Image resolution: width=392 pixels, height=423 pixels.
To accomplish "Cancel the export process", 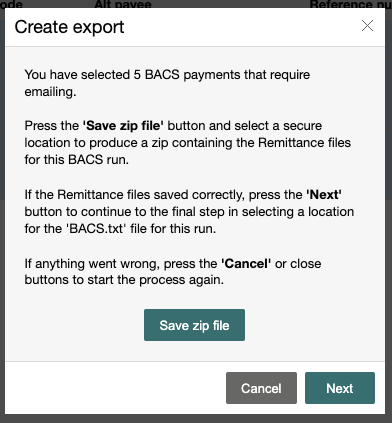I will [261, 388].
